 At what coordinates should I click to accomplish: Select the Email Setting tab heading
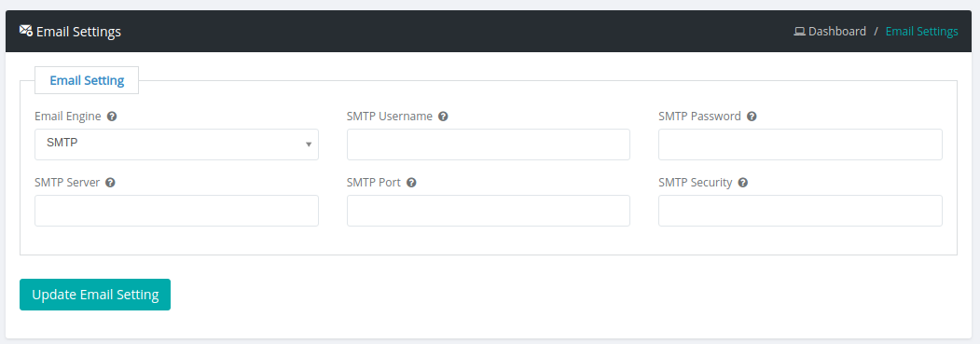tap(87, 80)
